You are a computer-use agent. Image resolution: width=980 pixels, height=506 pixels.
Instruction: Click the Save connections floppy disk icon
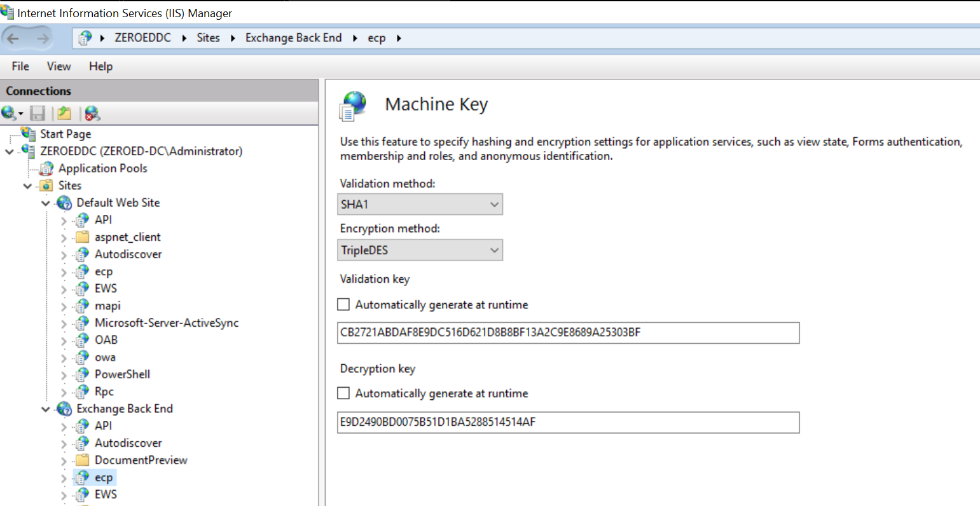coord(38,113)
